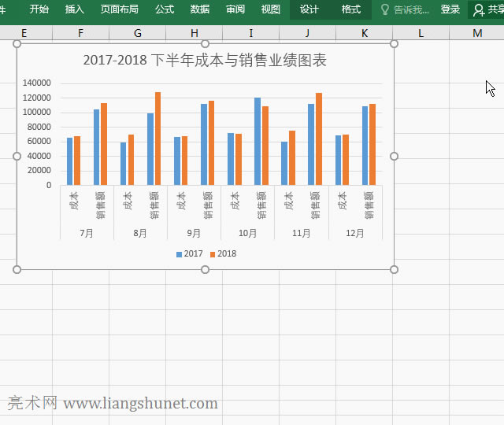Select column header G
Viewport: 504px width, 425px height.
(138, 33)
